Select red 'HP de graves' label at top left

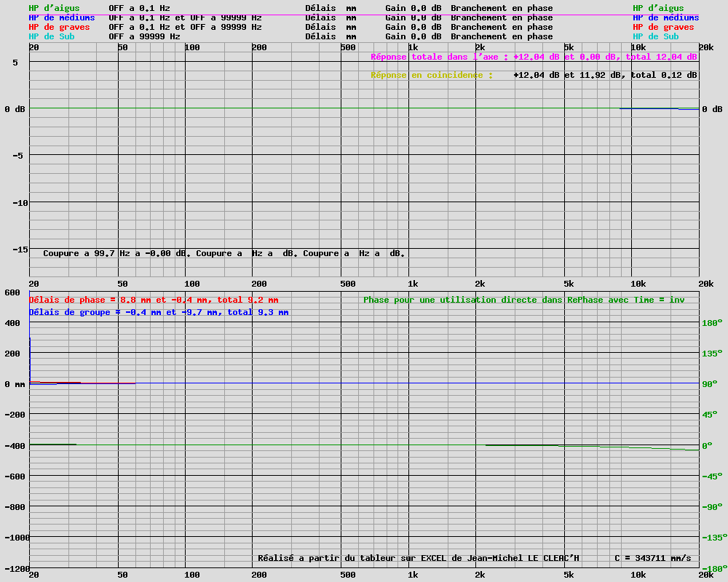coord(59,27)
